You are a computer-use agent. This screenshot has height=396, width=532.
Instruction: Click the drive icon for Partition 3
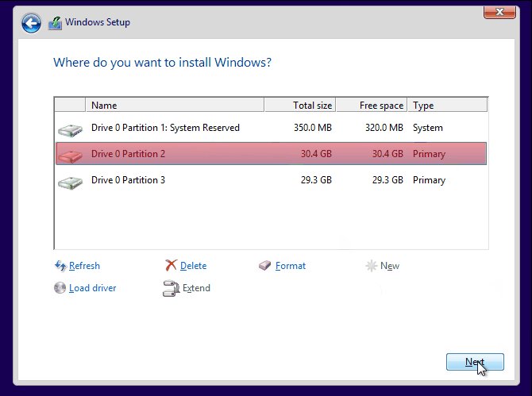click(70, 183)
